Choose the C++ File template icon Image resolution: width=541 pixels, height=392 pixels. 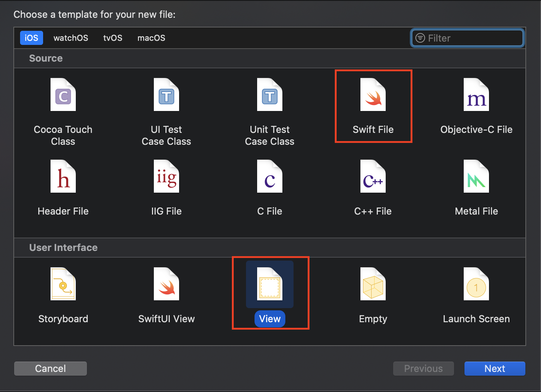coord(373,176)
